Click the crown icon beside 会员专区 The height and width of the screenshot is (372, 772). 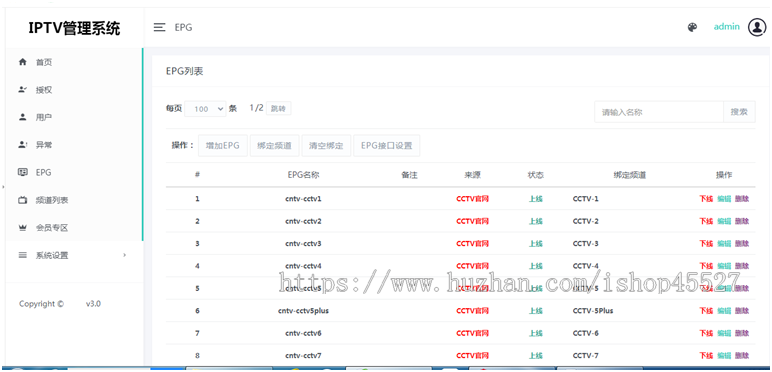tap(22, 228)
